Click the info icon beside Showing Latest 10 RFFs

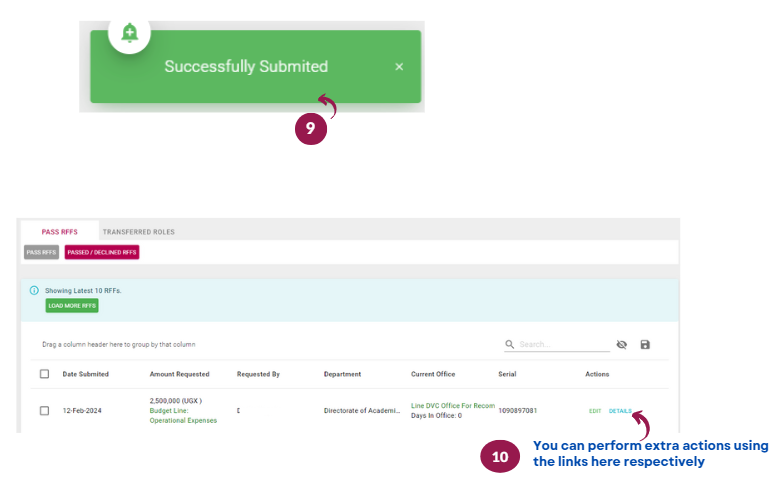pos(34,290)
